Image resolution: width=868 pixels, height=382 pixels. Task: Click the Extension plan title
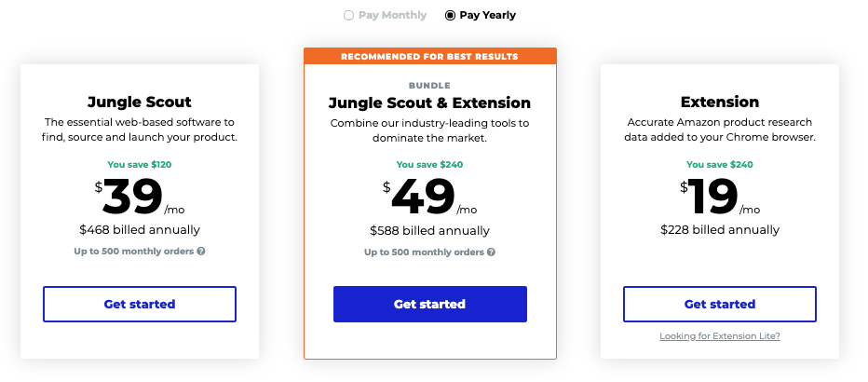[x=720, y=102]
